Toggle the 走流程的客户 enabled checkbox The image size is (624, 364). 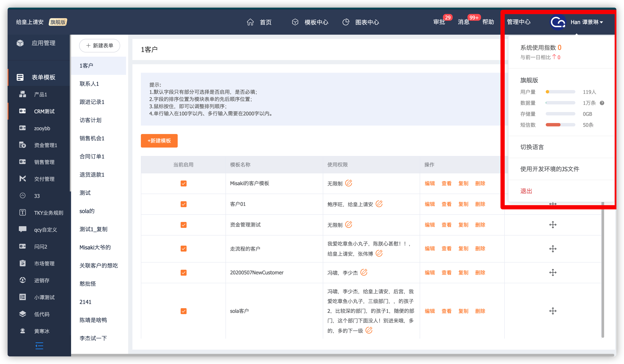click(x=183, y=248)
